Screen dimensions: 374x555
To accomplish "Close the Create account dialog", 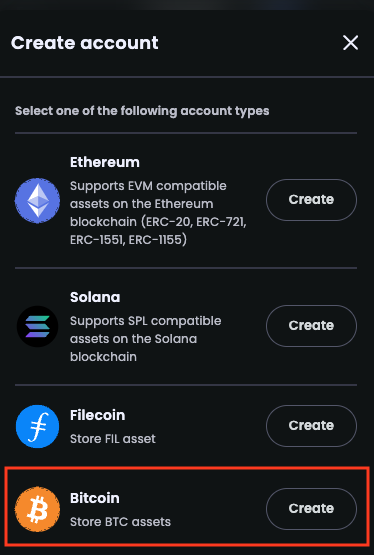I will pyautogui.click(x=350, y=43).
